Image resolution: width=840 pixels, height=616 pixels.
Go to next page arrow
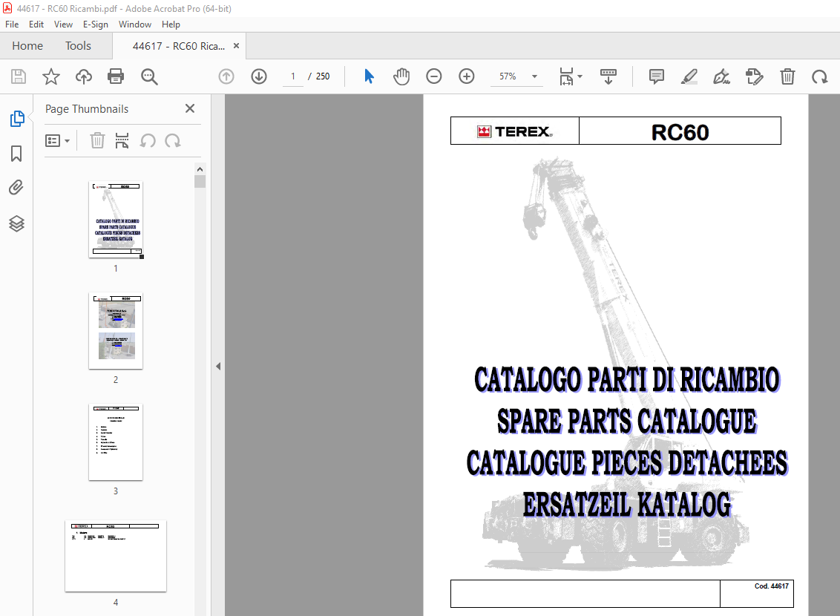point(259,76)
